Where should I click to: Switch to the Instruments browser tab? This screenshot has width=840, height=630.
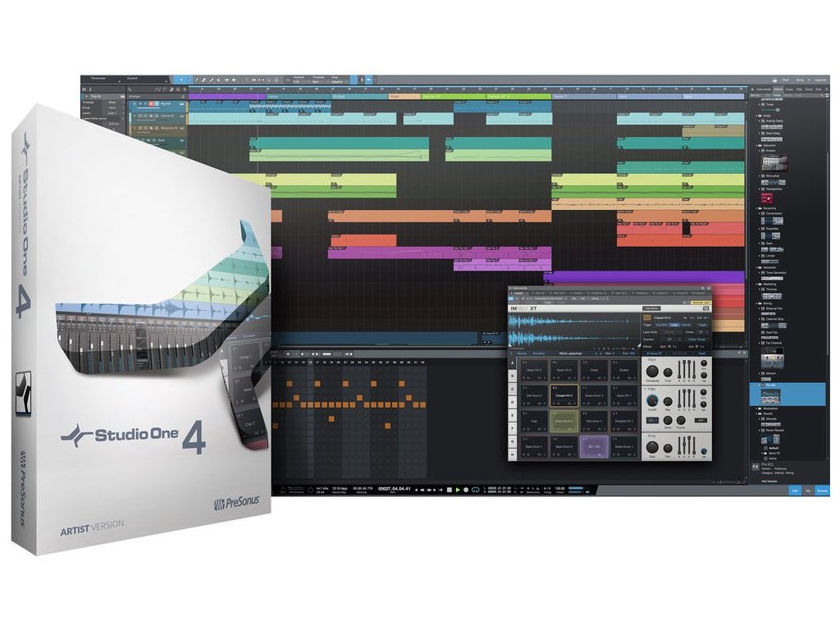coord(764,89)
